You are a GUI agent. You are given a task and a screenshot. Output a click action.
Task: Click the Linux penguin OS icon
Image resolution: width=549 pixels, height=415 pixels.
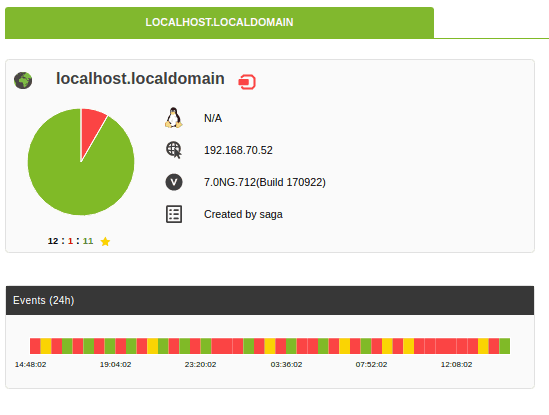point(174,118)
